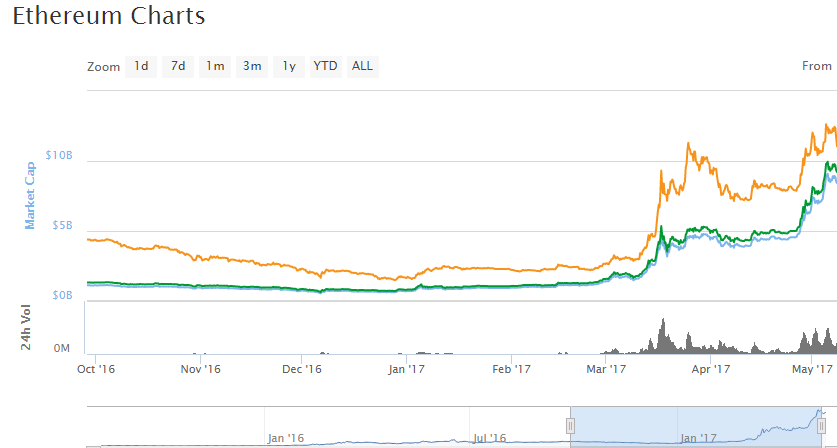Click the large volume spike in mid-March
The height and width of the screenshot is (448, 837).
click(664, 336)
